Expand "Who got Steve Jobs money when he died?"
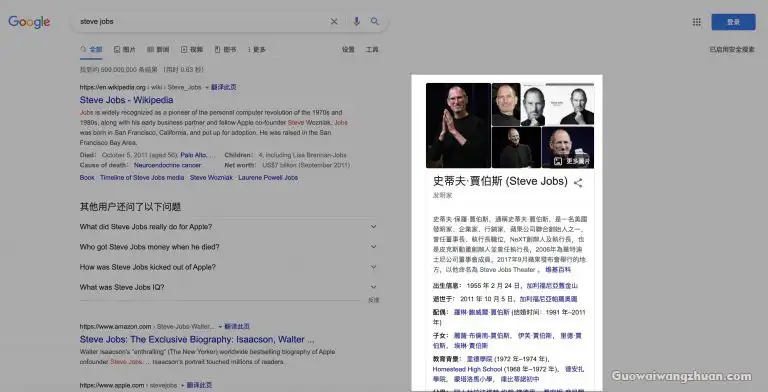 point(228,247)
